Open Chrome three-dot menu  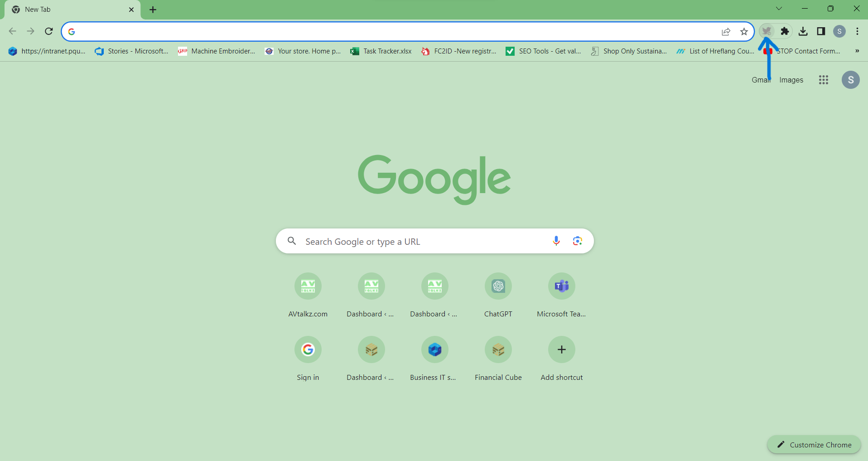[x=857, y=31]
